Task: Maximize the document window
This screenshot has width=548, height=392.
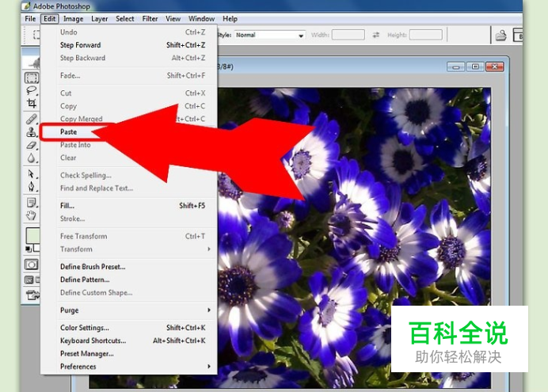Action: pyautogui.click(x=475, y=67)
